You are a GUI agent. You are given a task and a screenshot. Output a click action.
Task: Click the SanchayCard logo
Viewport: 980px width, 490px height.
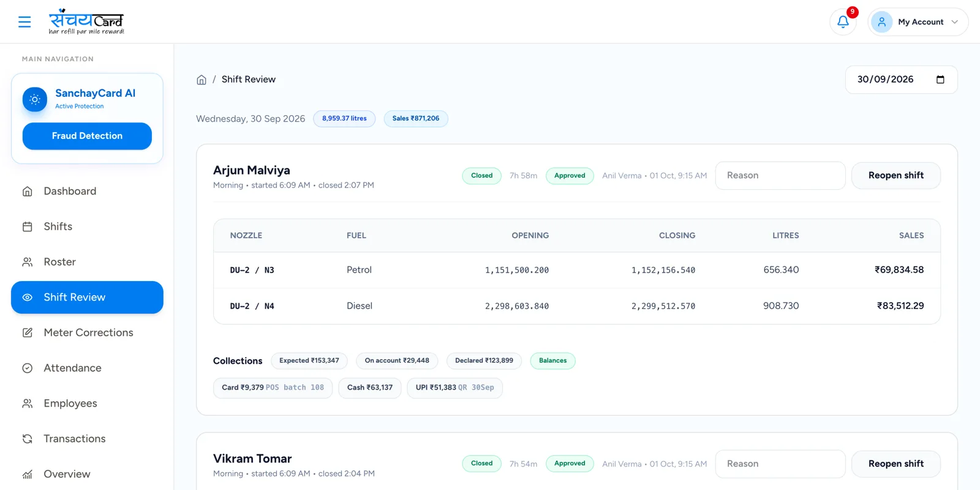[86, 21]
